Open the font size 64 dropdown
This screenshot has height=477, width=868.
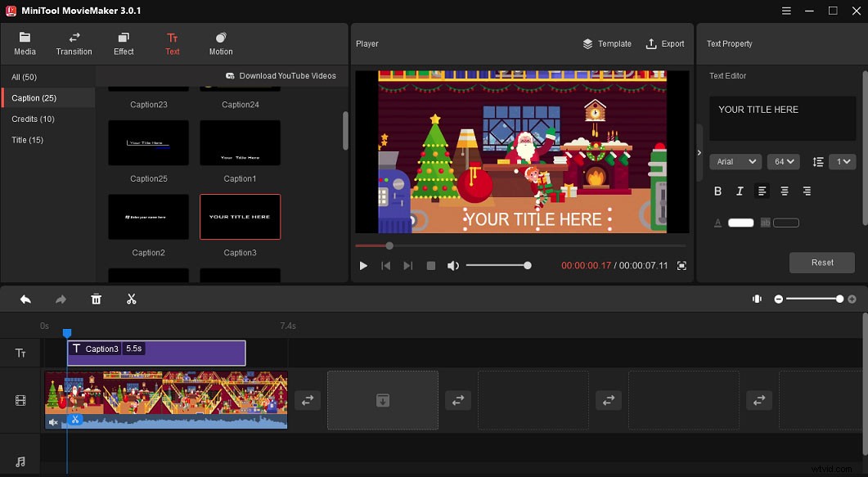(x=783, y=161)
